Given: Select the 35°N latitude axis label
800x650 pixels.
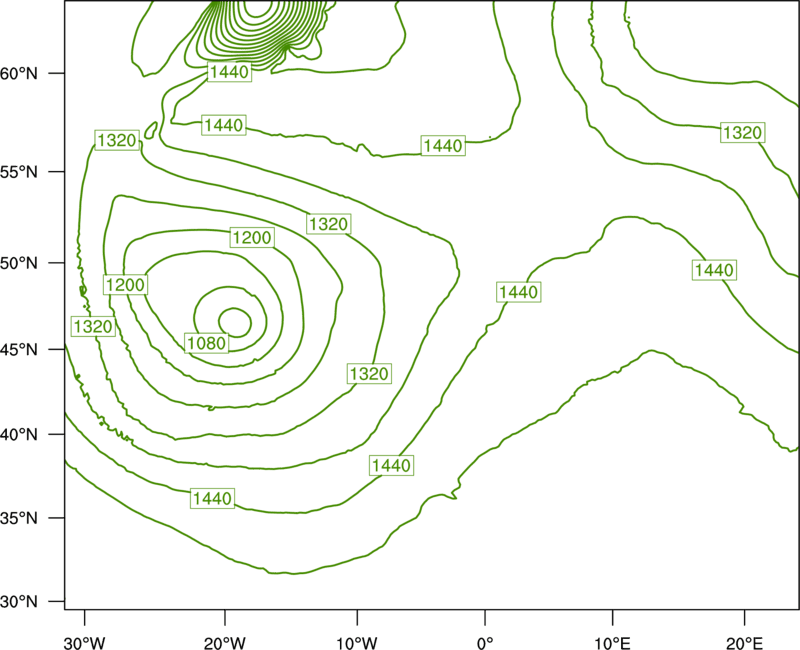Looking at the screenshot, I should [19, 518].
